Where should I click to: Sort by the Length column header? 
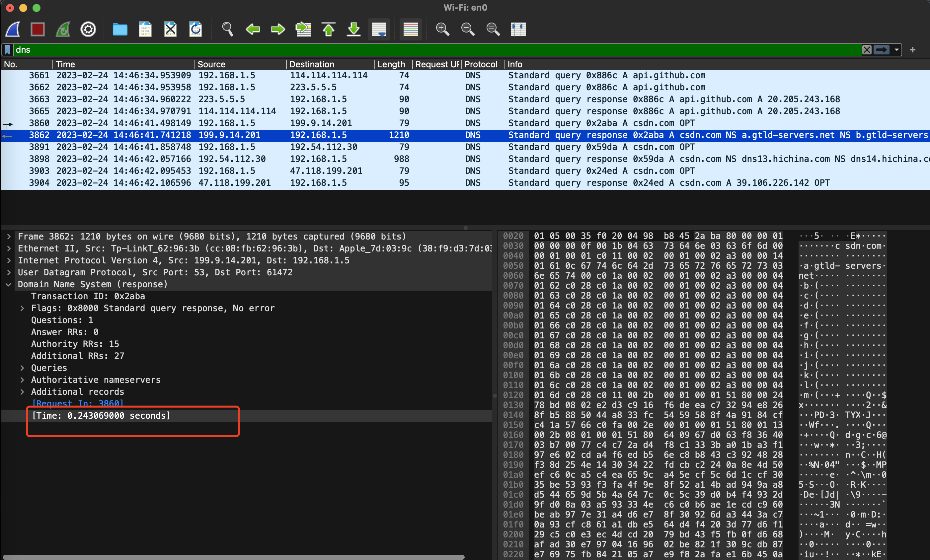(x=393, y=64)
